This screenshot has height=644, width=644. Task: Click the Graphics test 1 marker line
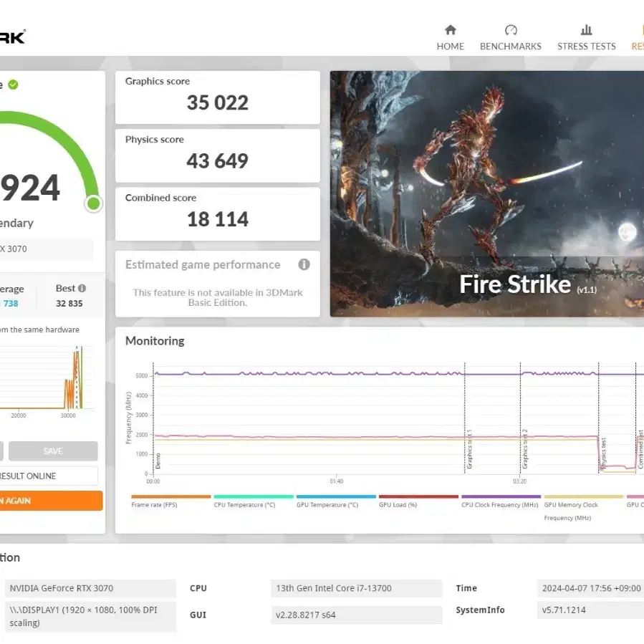[465, 418]
